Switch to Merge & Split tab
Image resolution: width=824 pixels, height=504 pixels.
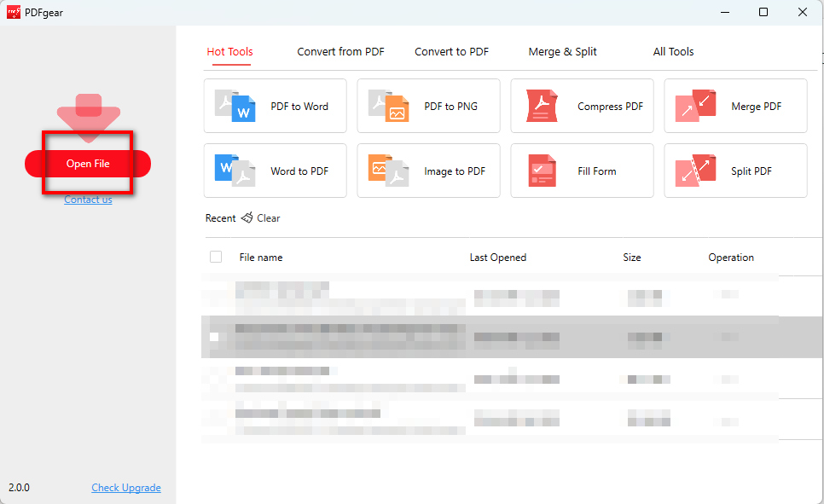pos(562,51)
